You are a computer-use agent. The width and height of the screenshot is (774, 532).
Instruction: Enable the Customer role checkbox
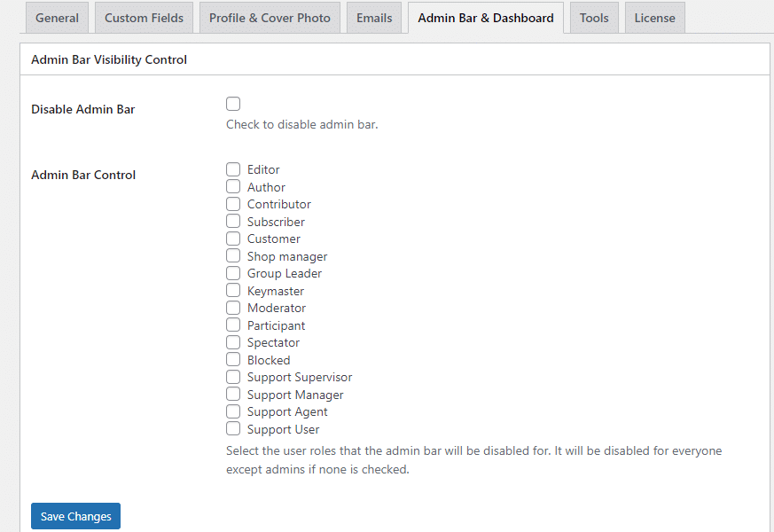pos(232,238)
